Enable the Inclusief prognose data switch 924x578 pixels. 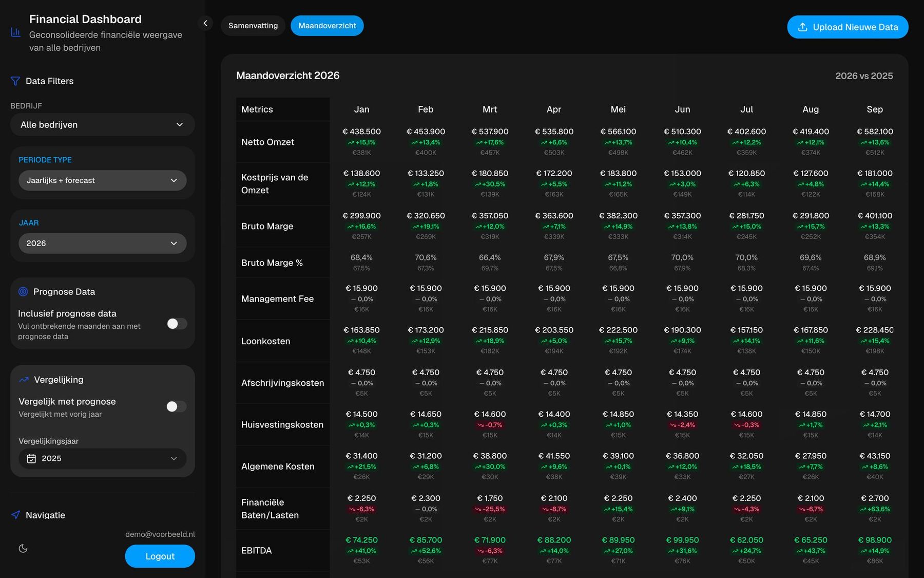click(x=177, y=324)
